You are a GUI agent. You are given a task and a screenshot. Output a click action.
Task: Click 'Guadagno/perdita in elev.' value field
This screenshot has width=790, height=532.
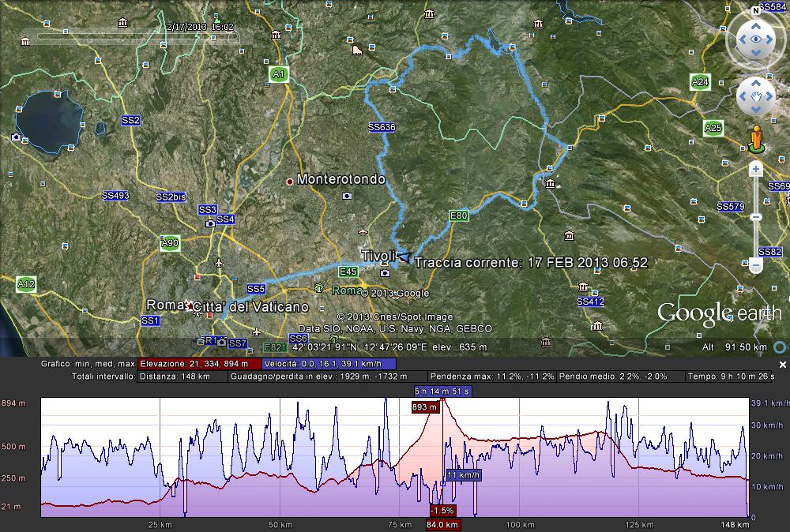328,376
